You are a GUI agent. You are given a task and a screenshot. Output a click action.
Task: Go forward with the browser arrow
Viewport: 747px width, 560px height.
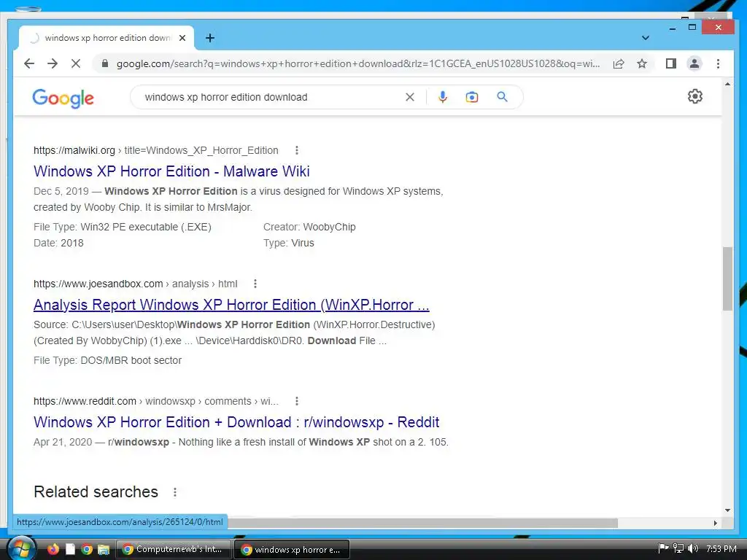pyautogui.click(x=53, y=63)
